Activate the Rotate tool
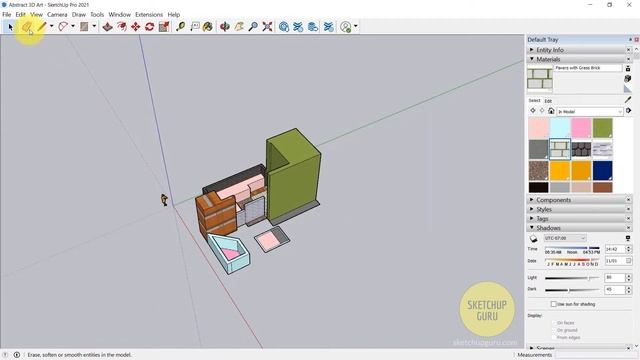640x360 pixels. (149, 27)
